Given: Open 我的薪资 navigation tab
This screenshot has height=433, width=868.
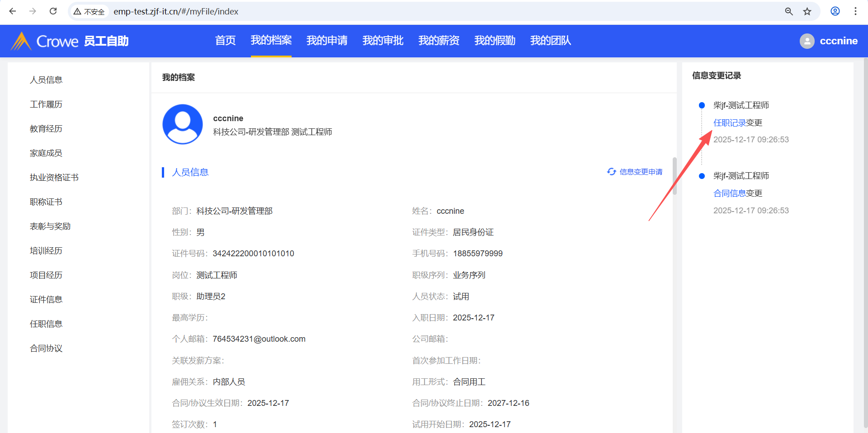Looking at the screenshot, I should click(439, 41).
